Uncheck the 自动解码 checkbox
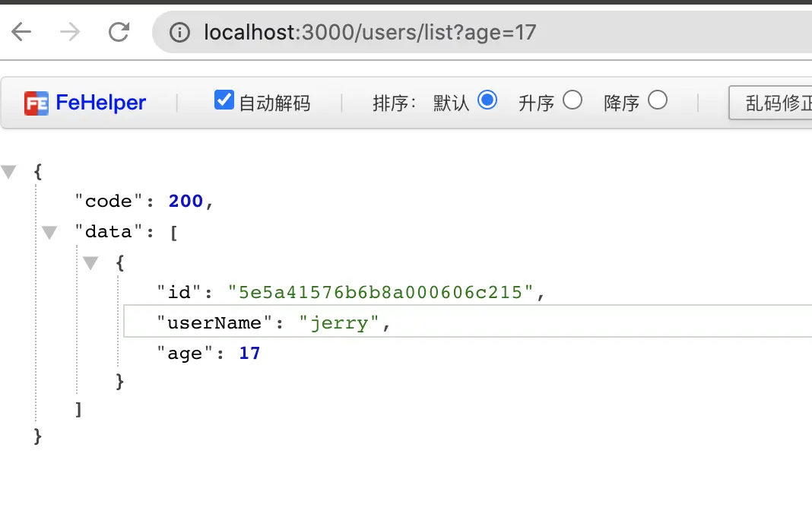 click(224, 100)
